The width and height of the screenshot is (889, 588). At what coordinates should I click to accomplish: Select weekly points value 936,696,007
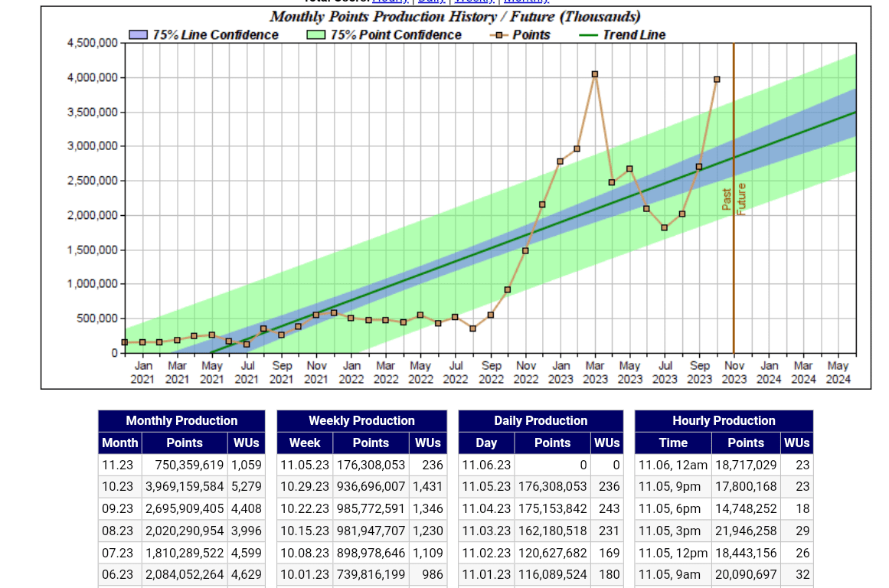(x=371, y=486)
